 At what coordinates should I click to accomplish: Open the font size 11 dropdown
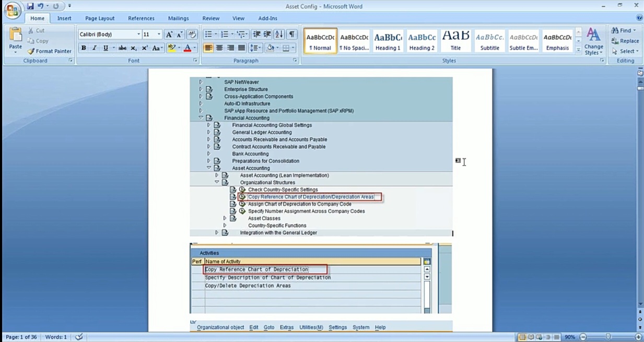(159, 34)
